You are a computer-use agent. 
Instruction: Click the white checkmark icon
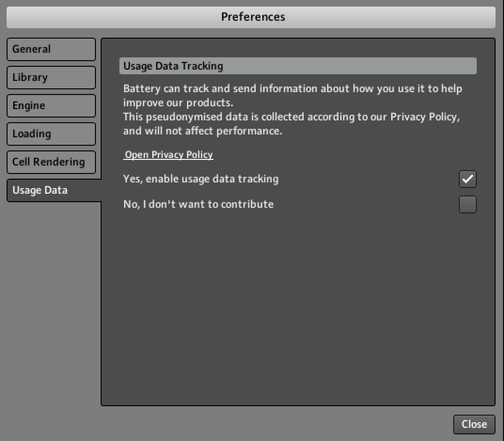pyautogui.click(x=467, y=179)
